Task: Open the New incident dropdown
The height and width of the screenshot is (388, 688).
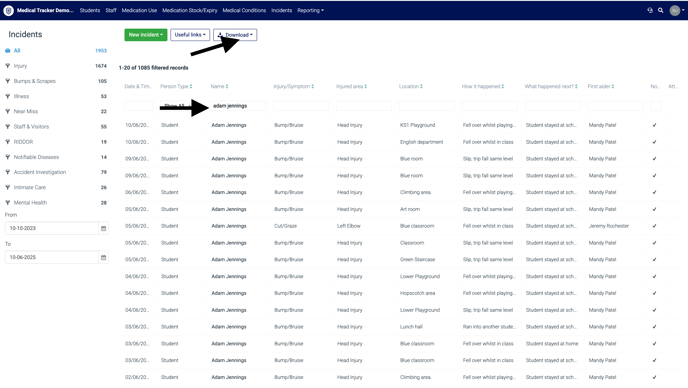Action: (x=146, y=35)
